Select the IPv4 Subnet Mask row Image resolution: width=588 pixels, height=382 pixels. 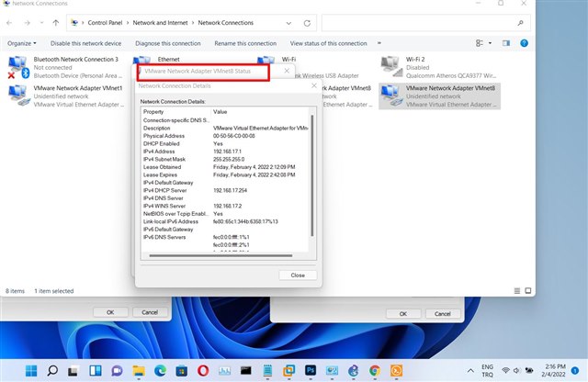225,160
